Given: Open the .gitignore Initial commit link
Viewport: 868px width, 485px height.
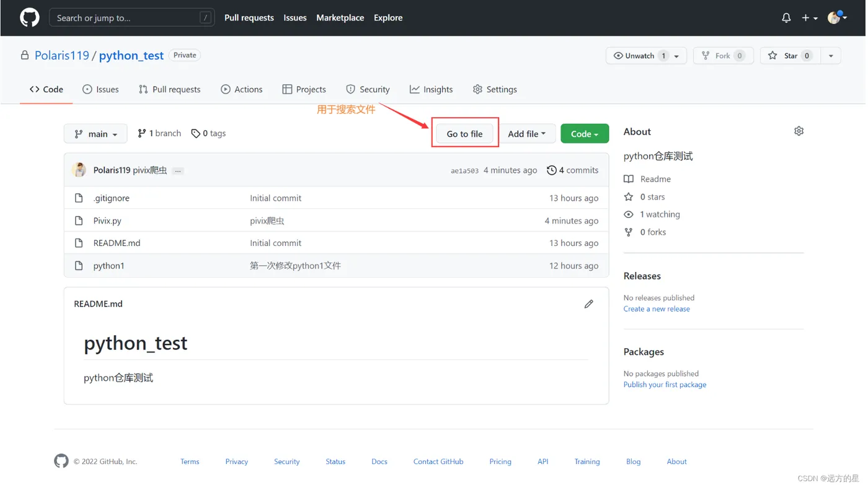Looking at the screenshot, I should click(x=277, y=198).
